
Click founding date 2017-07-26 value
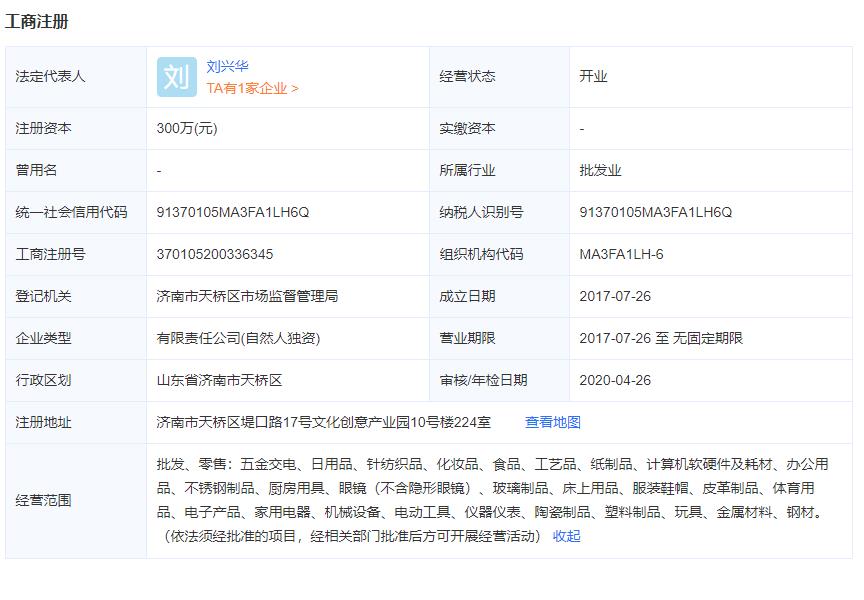coord(615,296)
